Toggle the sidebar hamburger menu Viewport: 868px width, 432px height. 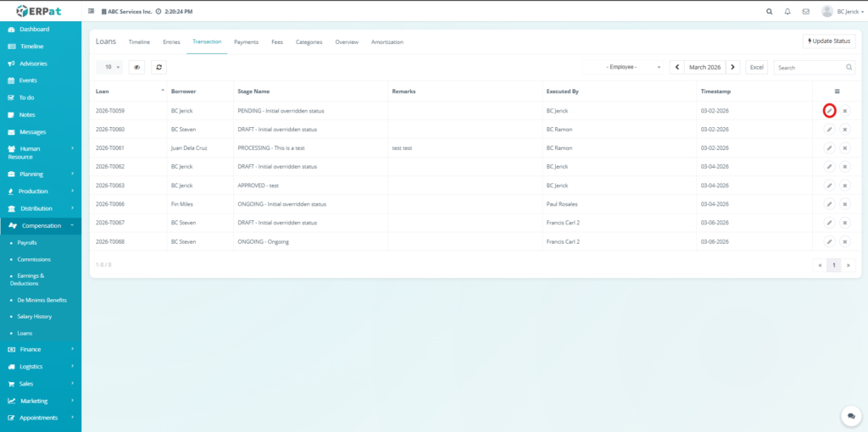(x=92, y=12)
